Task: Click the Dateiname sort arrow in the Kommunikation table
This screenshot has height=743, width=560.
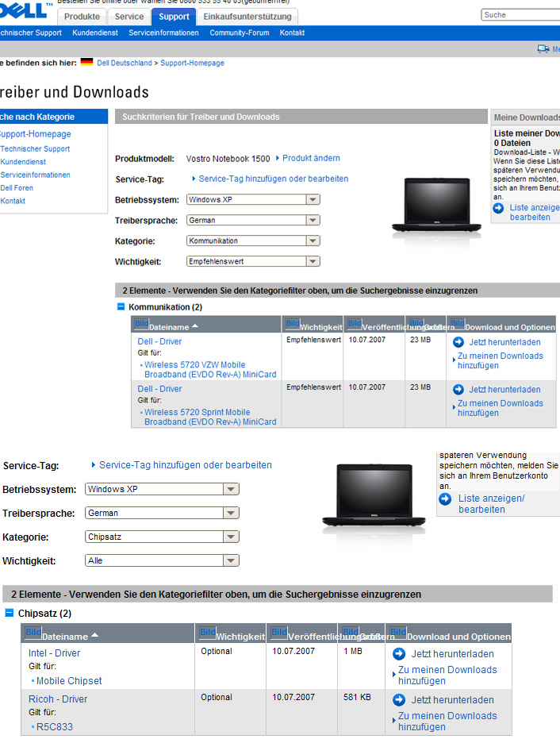Action: pyautogui.click(x=195, y=326)
